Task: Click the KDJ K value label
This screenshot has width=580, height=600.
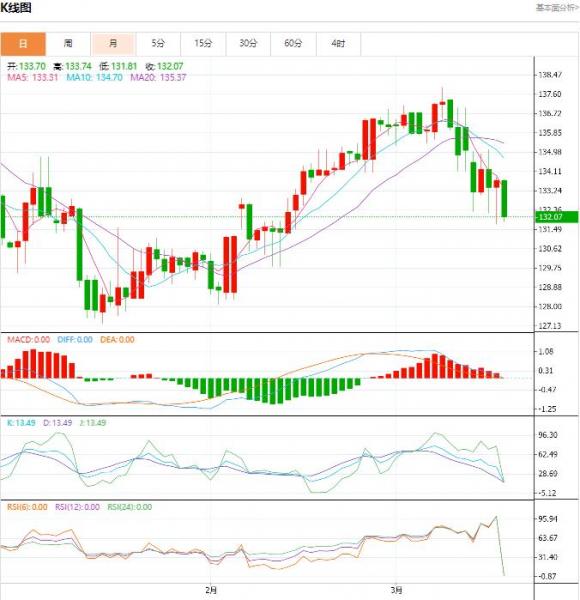Action: click(x=21, y=423)
